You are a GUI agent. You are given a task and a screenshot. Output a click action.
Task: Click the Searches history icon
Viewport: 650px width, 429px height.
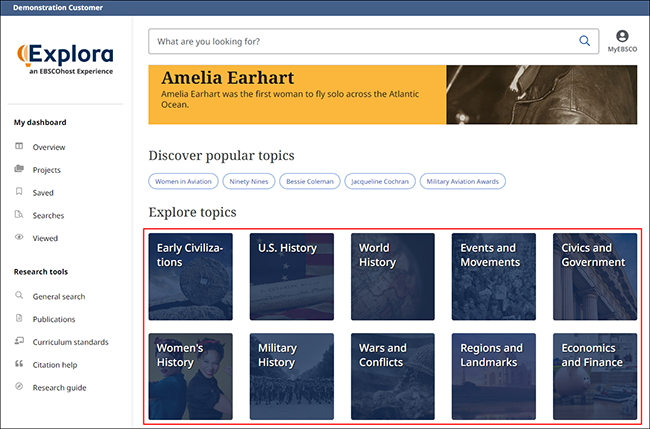19,214
